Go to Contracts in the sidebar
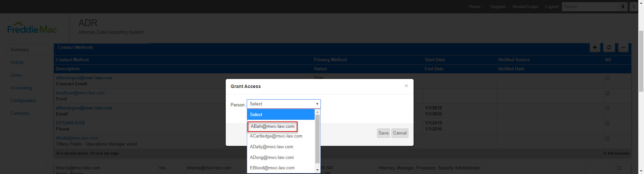Screen dimensions: 644x174 click(20, 113)
